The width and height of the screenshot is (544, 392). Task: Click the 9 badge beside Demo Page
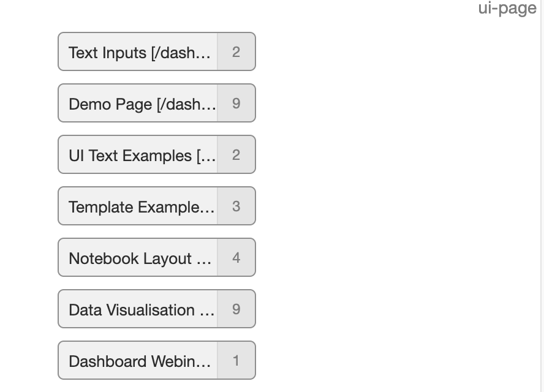(x=236, y=104)
